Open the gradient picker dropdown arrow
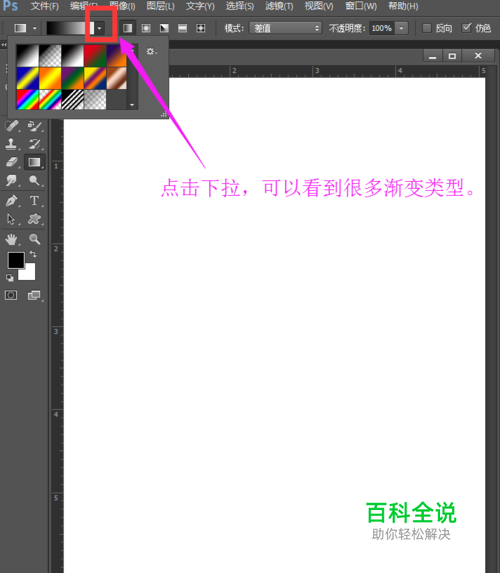The height and width of the screenshot is (573, 500). point(99,28)
